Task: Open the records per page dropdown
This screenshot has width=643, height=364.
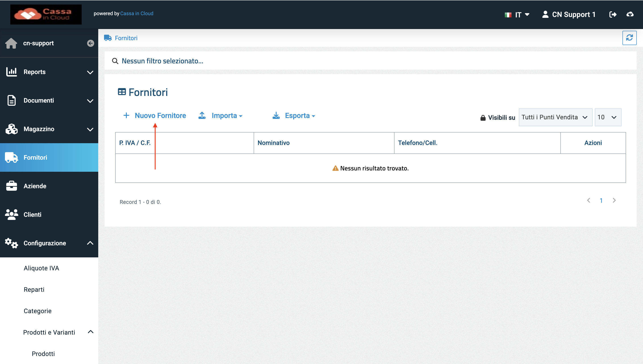Action: pos(608,117)
